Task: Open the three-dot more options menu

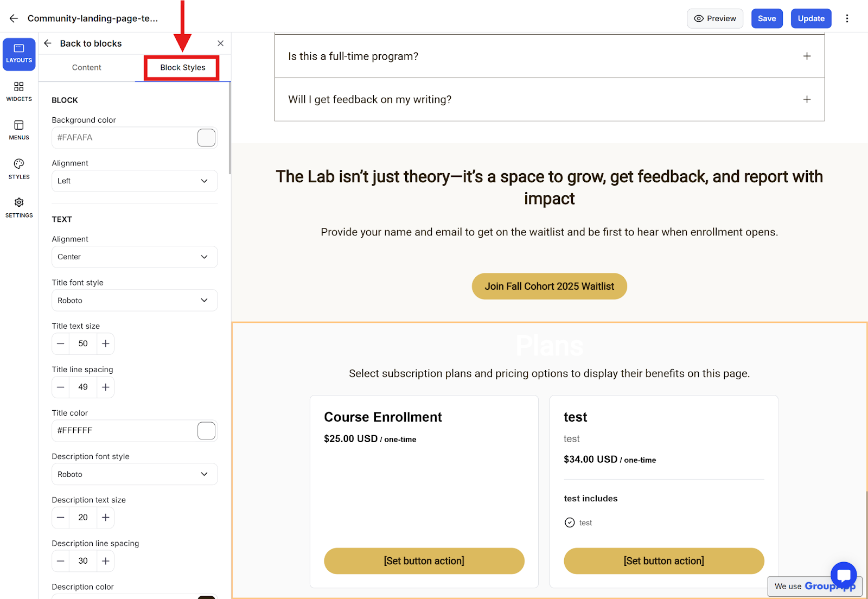Action: point(847,18)
